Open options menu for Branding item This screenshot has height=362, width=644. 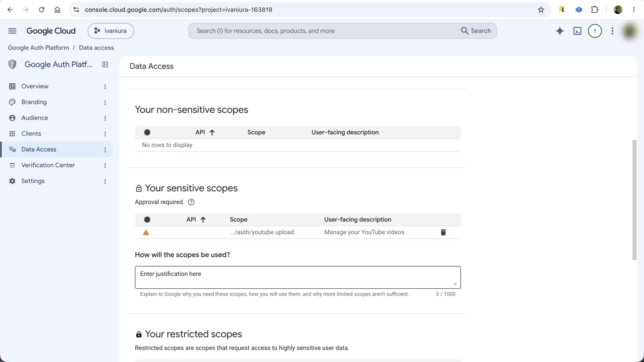tap(105, 102)
